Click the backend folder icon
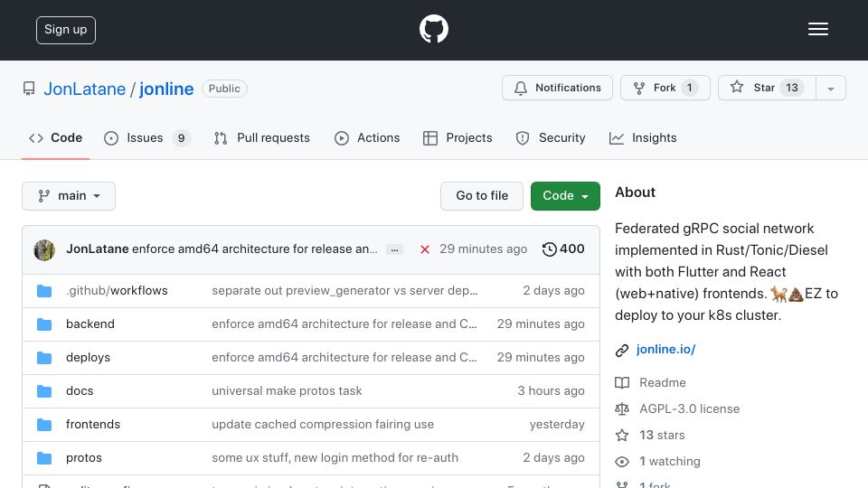Viewport: 868px width, 488px height. [44, 324]
